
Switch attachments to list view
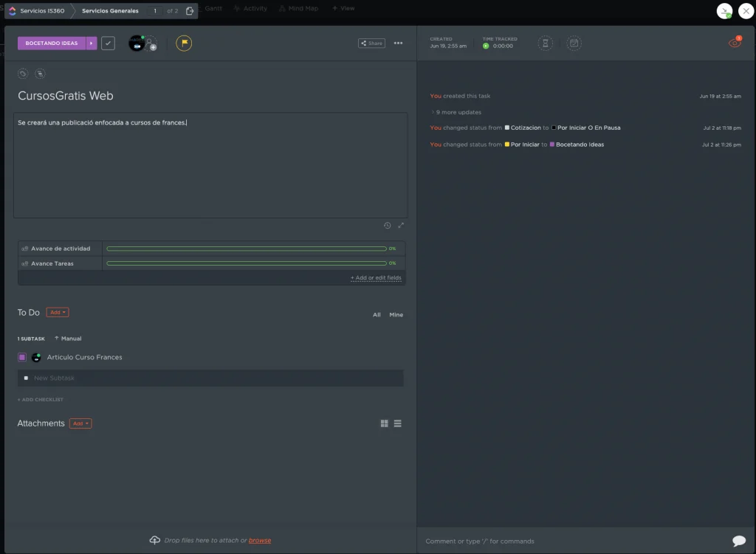[398, 423]
